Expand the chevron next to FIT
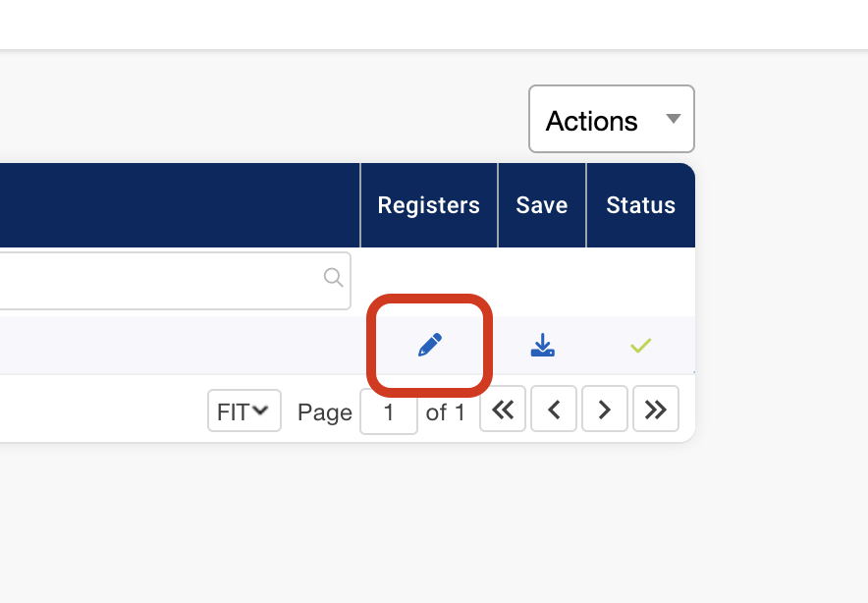The height and width of the screenshot is (603, 868). tap(260, 411)
